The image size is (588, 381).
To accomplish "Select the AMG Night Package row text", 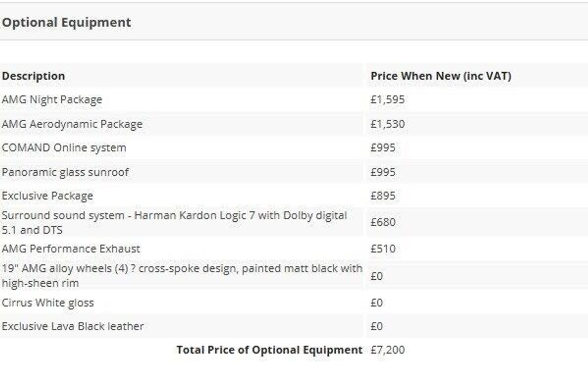I will (52, 100).
